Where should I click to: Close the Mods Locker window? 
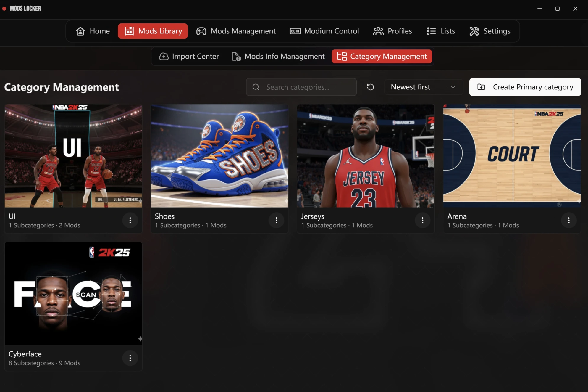point(575,9)
